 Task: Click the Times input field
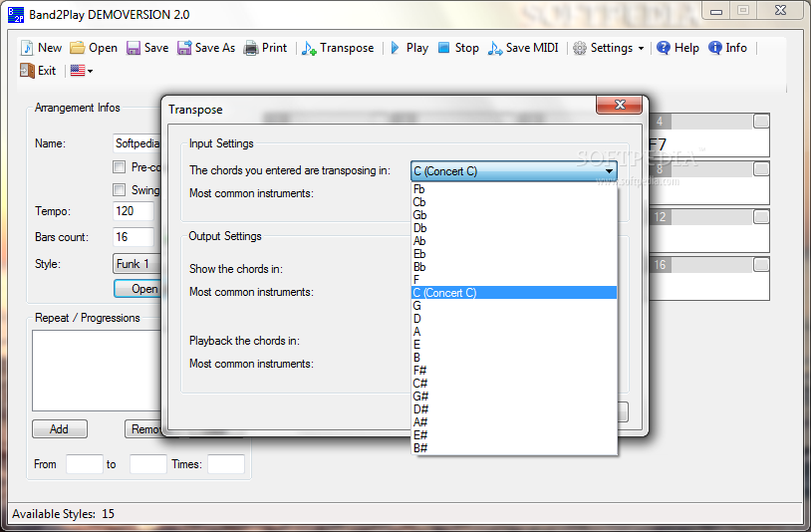tap(226, 463)
